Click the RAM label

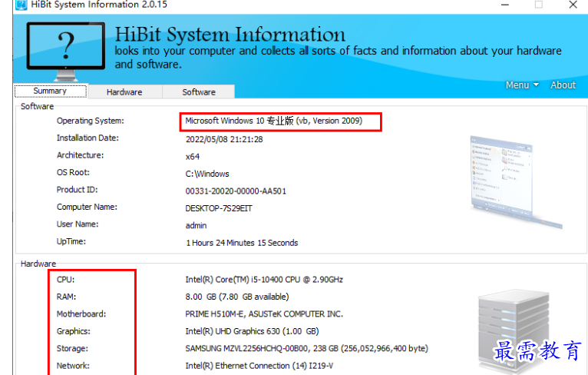click(66, 297)
